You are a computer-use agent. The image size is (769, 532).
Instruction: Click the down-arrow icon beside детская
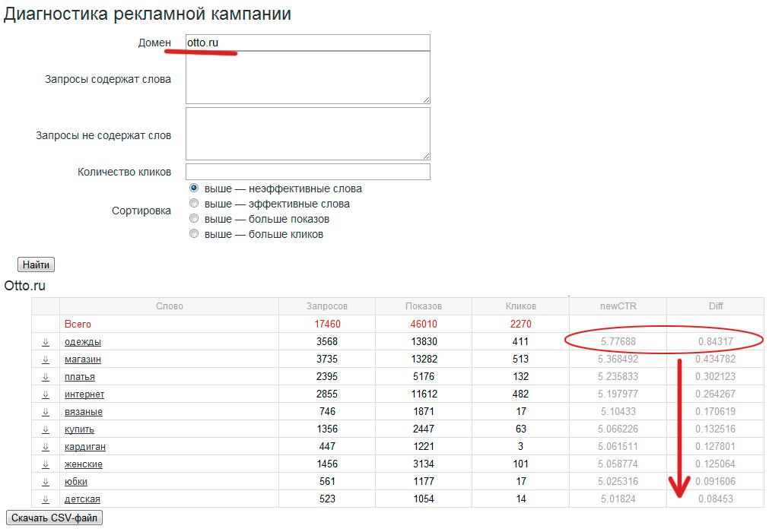[46, 499]
